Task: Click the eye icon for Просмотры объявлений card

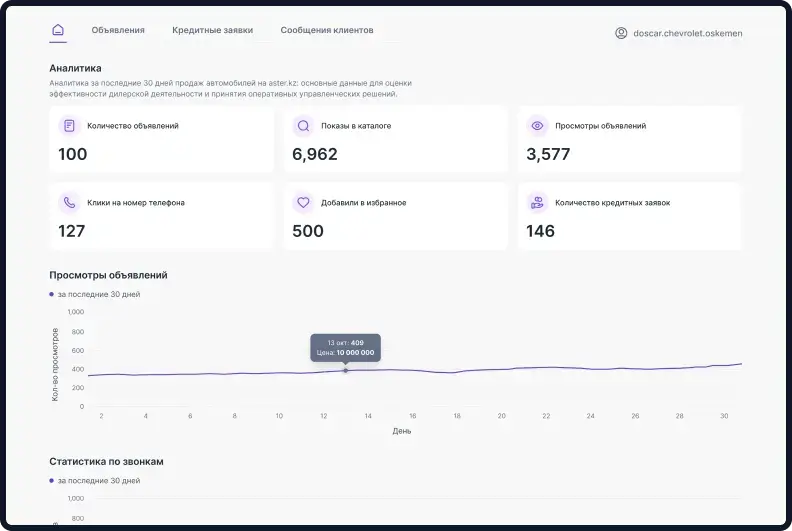Action: pos(537,126)
